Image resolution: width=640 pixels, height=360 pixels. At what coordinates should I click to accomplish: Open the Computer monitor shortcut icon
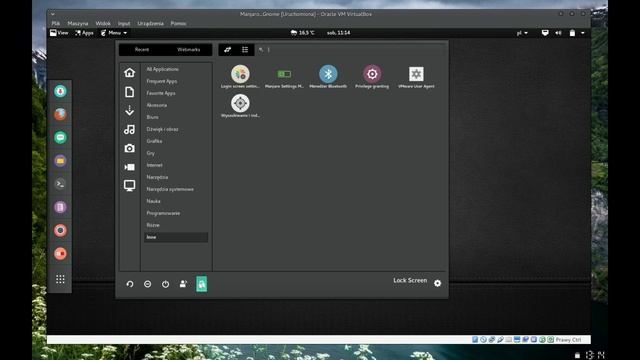coord(129,186)
